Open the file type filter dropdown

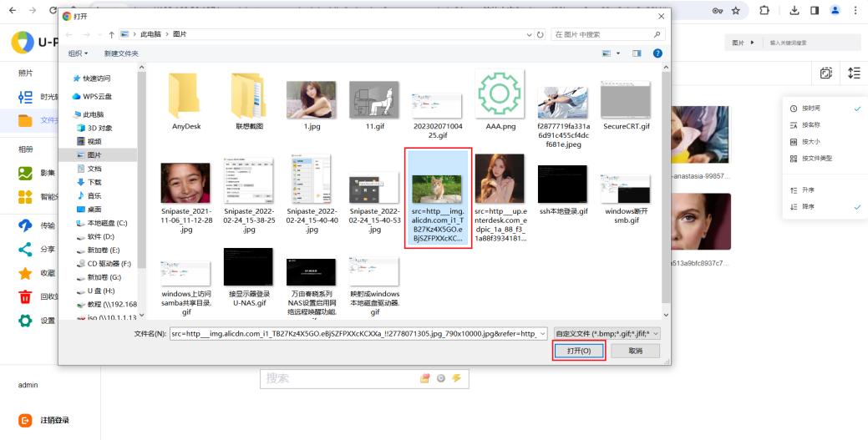tap(607, 333)
